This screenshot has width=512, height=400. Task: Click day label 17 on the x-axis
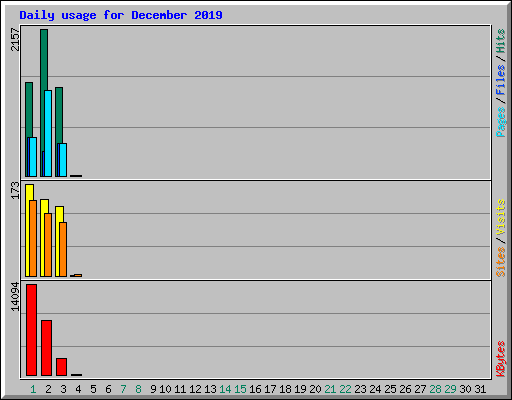[x=270, y=389]
